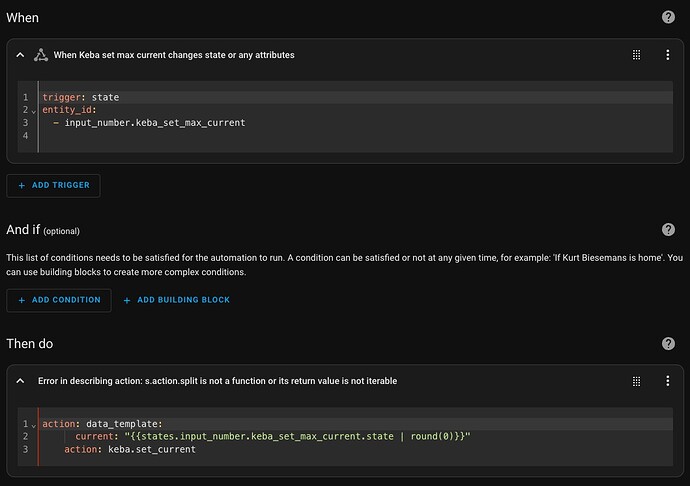
Task: Click the Add Condition button
Action: pos(59,300)
